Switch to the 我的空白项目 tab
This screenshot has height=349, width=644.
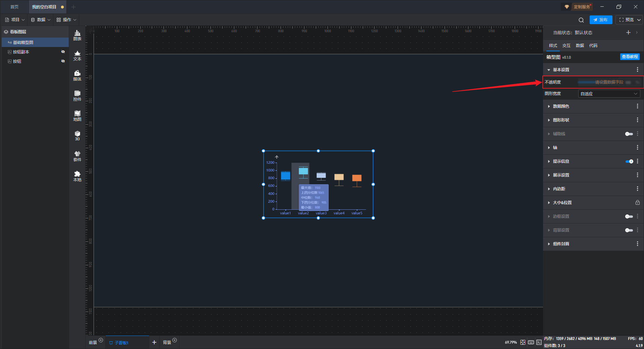click(x=48, y=7)
